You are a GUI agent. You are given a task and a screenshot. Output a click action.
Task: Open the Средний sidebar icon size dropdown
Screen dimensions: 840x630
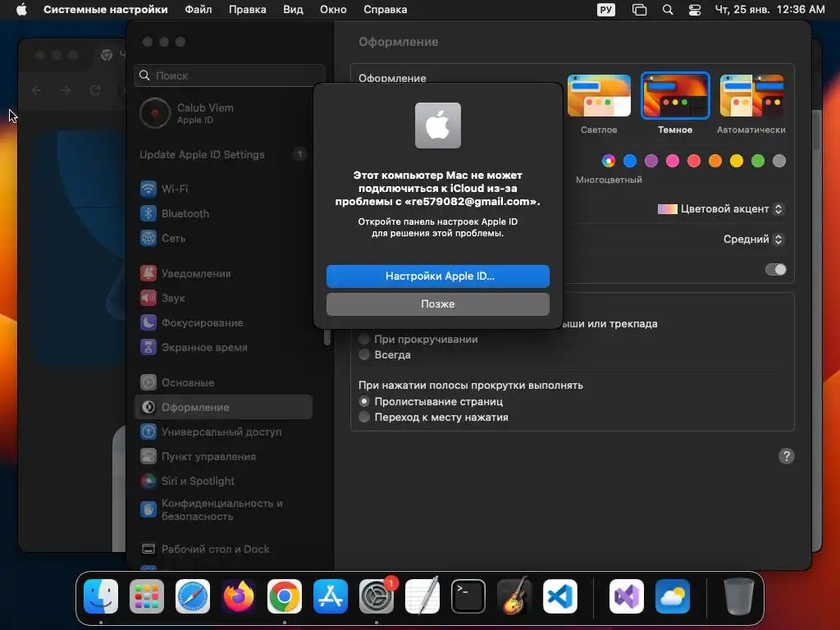point(754,239)
